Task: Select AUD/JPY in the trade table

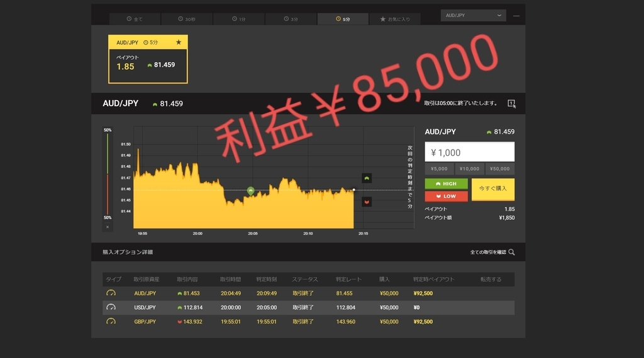Action: click(145, 293)
